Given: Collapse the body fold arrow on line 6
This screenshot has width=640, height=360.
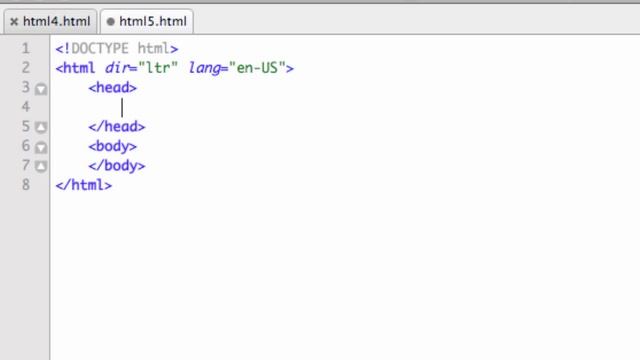Looking at the screenshot, I should click(41, 147).
